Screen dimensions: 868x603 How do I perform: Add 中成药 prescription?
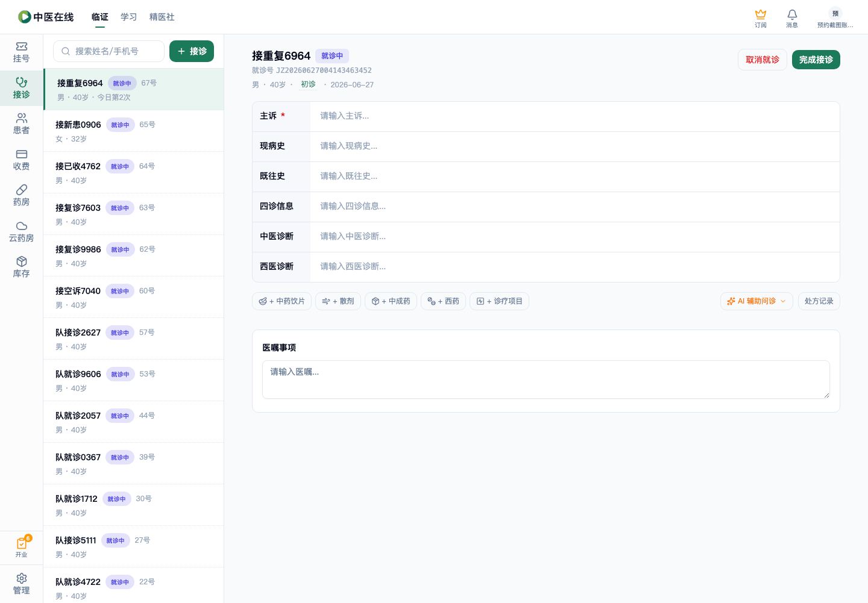pos(391,301)
